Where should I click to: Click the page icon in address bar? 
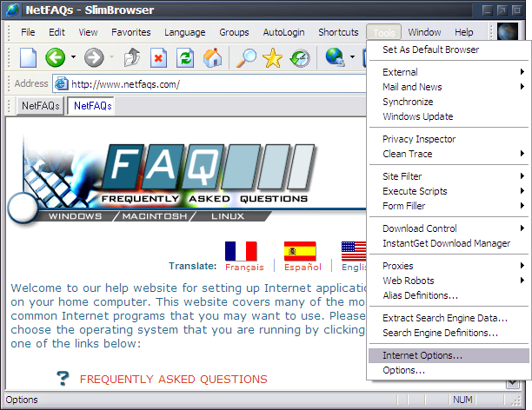coord(62,83)
